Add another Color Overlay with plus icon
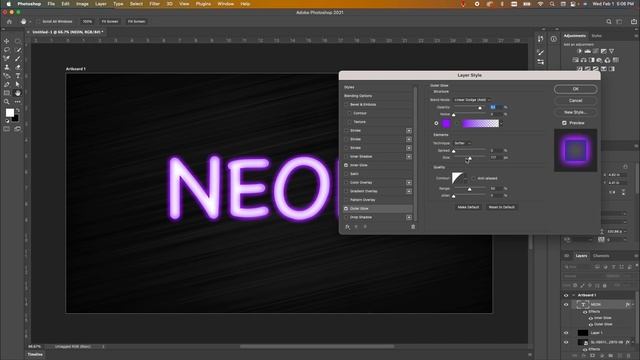Image resolution: width=640 pixels, height=360 pixels. pyautogui.click(x=409, y=182)
